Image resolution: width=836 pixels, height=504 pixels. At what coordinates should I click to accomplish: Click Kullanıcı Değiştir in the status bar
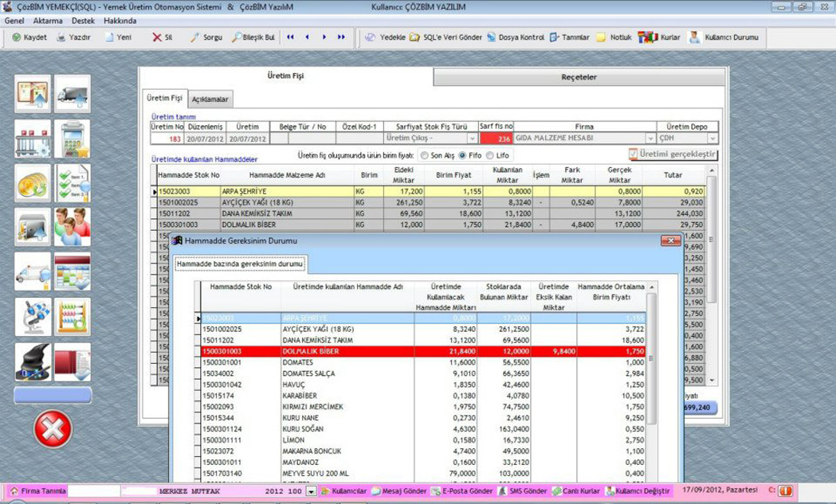(638, 492)
